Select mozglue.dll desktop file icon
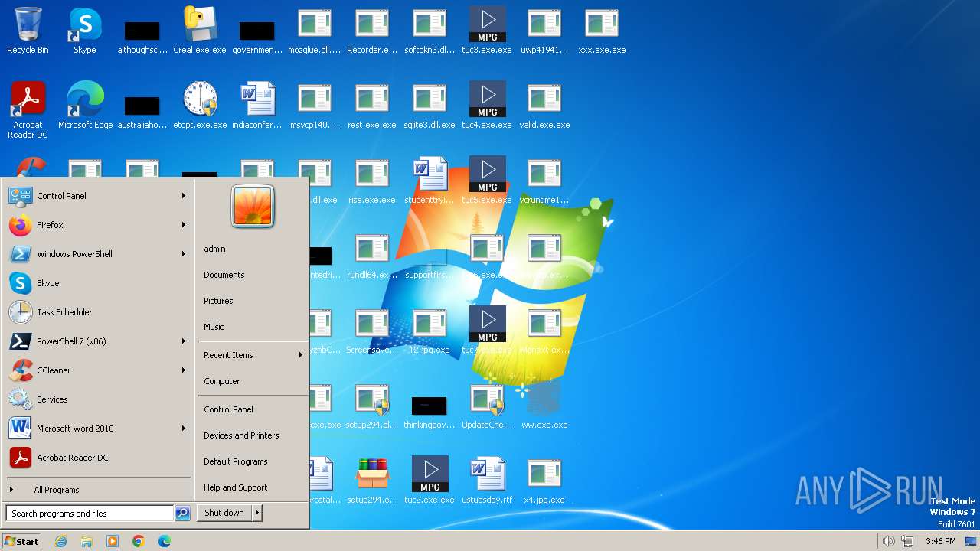The height and width of the screenshot is (551, 980). tap(315, 31)
